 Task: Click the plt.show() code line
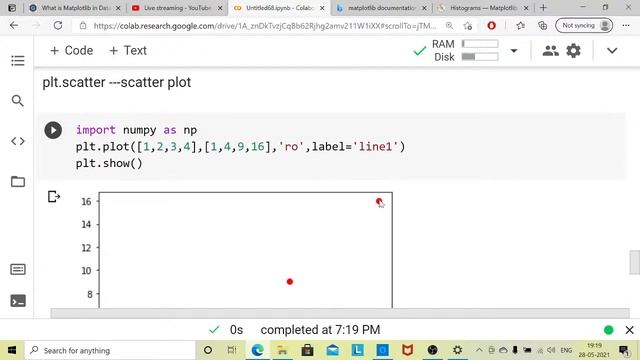point(109,163)
